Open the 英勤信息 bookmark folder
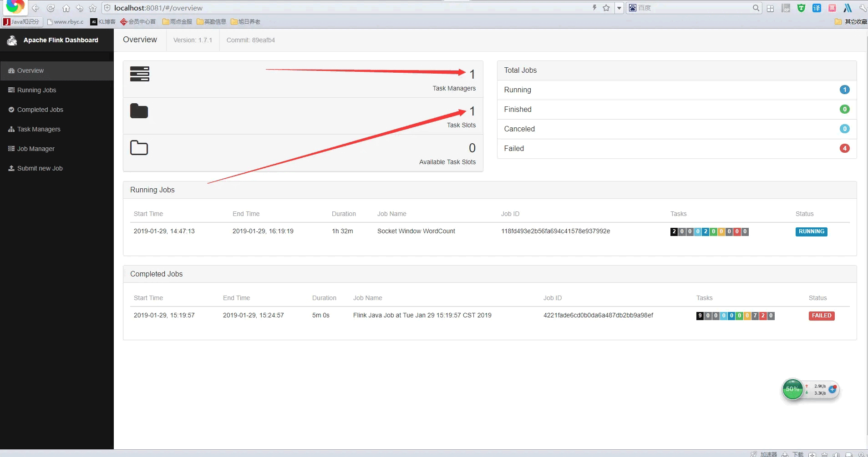 pyautogui.click(x=211, y=21)
